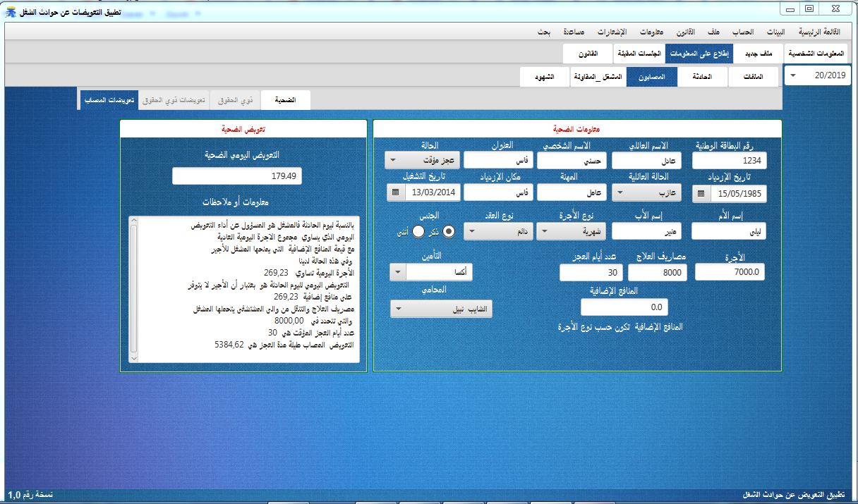858x504 pixels.
Task: Click the الشهود button
Action: point(543,75)
